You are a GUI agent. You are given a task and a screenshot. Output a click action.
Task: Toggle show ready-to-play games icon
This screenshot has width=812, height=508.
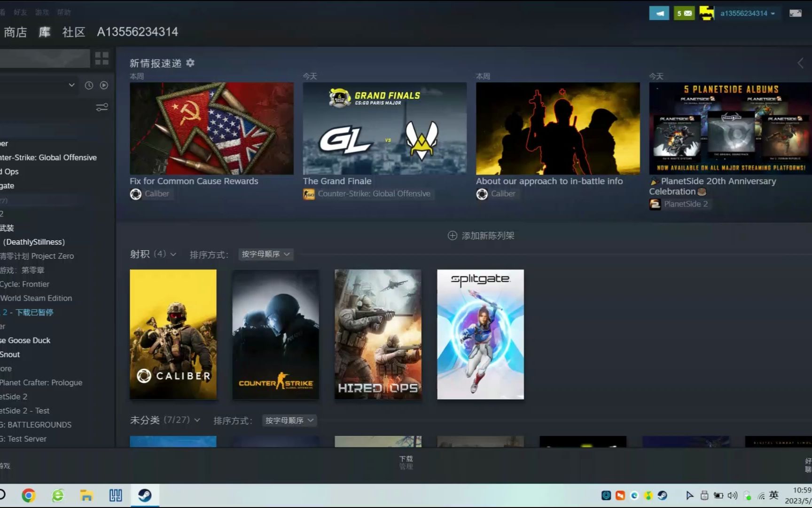104,85
